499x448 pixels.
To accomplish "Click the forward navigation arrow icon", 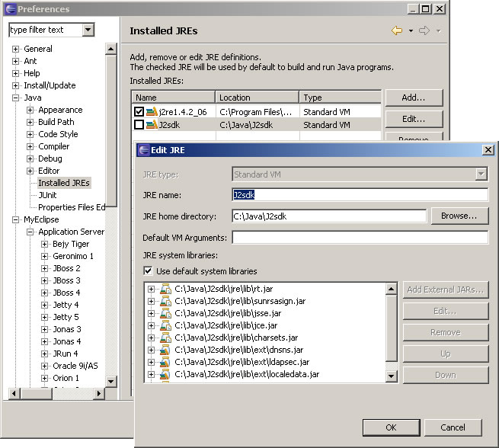I will [424, 31].
